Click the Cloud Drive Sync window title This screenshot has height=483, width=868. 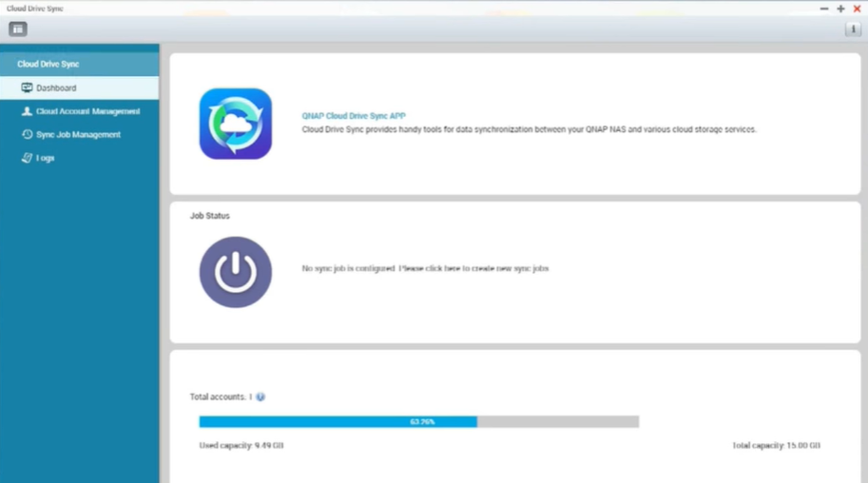[35, 9]
